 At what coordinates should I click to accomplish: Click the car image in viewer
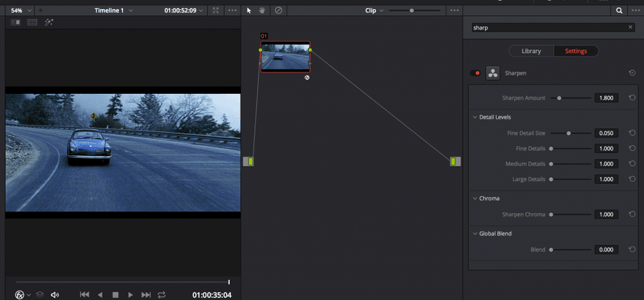point(89,146)
